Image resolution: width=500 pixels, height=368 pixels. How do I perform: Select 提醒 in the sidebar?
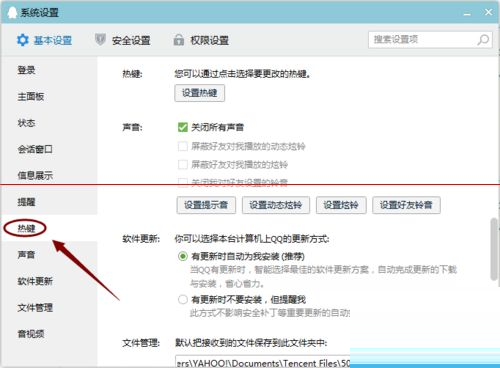click(x=26, y=202)
